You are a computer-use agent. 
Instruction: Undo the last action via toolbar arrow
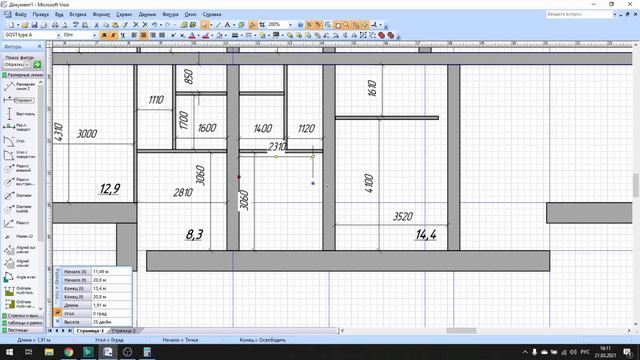click(155, 25)
